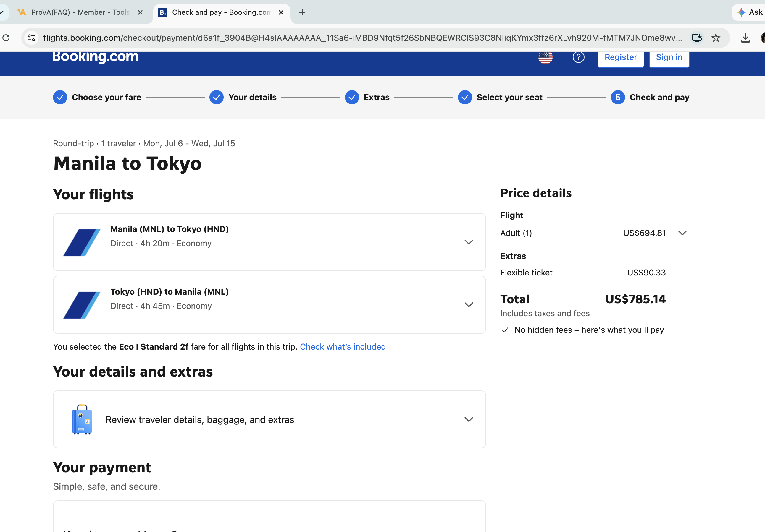765x532 pixels.
Task: Click the 'No hidden fees' note
Action: coord(589,330)
